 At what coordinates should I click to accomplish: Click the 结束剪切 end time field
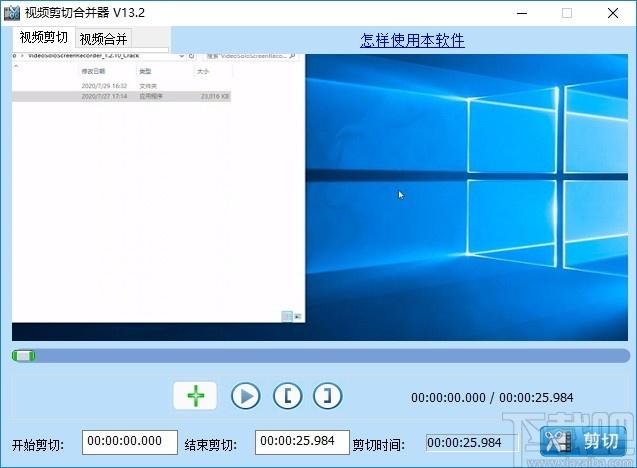pos(302,442)
